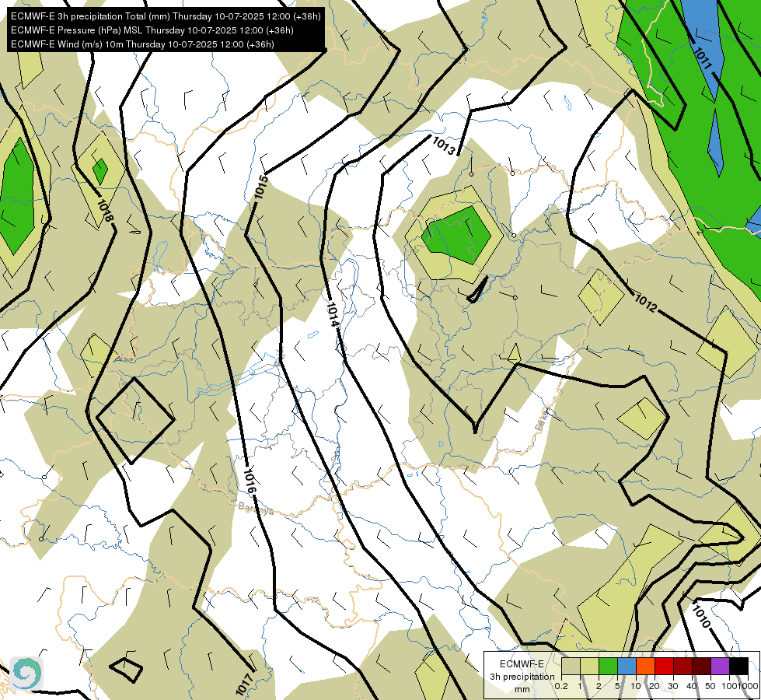Click the 'Wind (m/s) 10m' title line
This screenshot has height=700, width=761.
coord(142,44)
